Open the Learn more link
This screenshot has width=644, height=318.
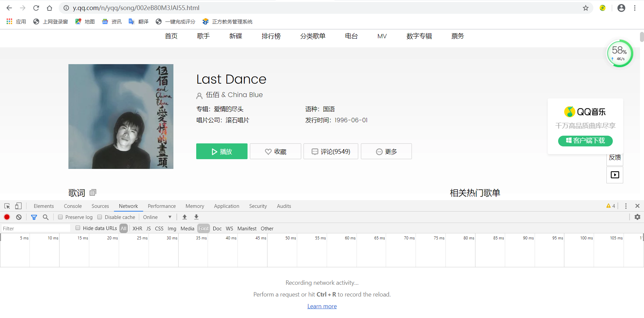322,306
